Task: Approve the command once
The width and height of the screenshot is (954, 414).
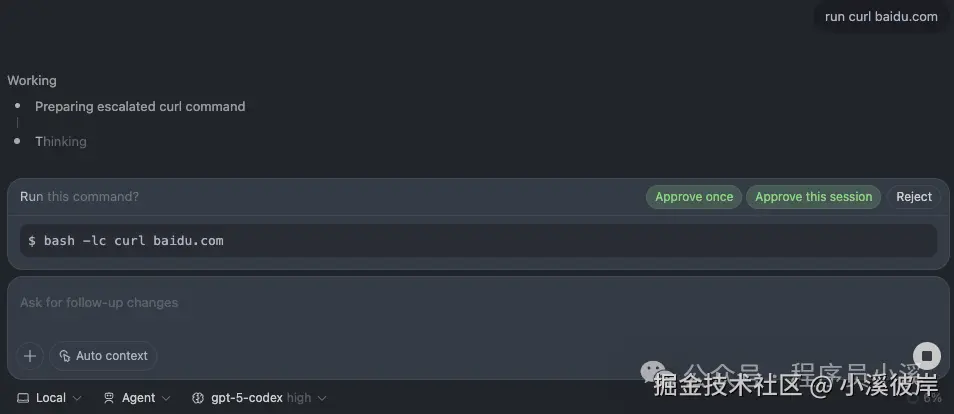Action: 694,197
